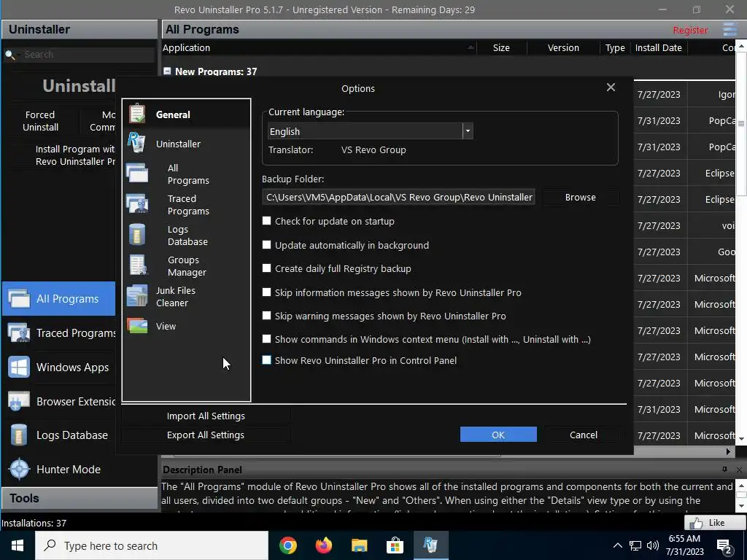Click the Traced Programs options icon

pyautogui.click(x=137, y=203)
